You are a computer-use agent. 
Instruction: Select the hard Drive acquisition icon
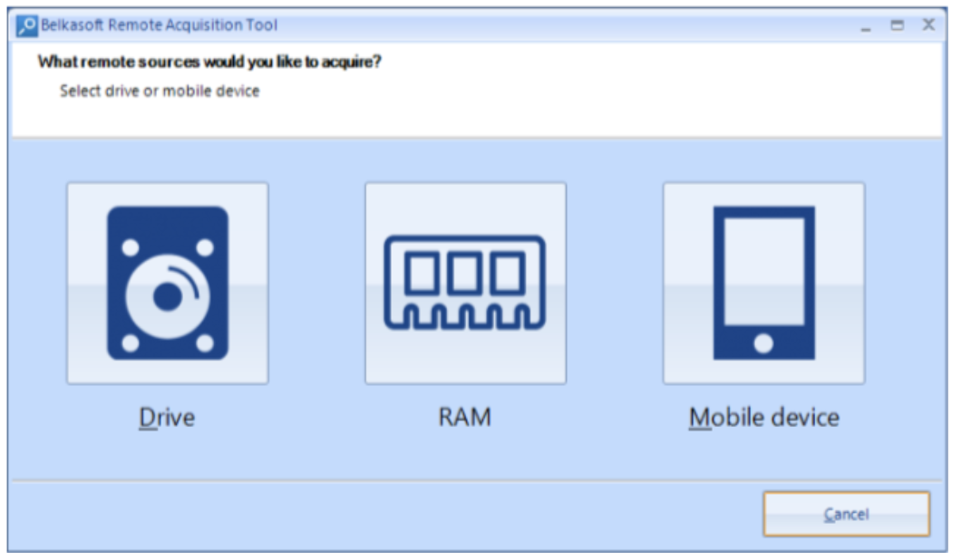[x=168, y=283]
